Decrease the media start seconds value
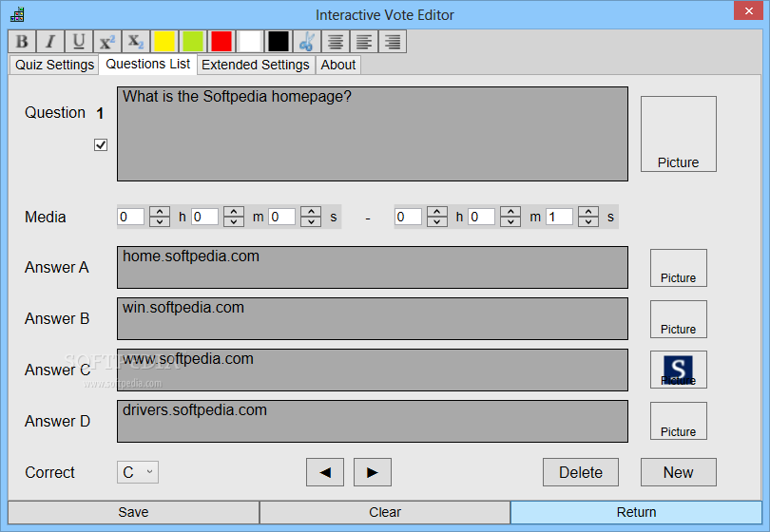The image size is (770, 532). point(311,221)
